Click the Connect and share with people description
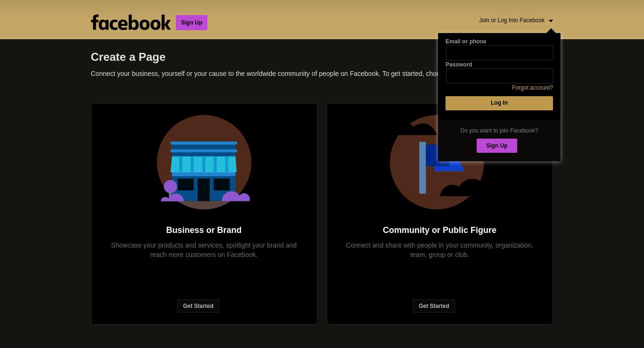This screenshot has width=644, height=348. [439, 250]
